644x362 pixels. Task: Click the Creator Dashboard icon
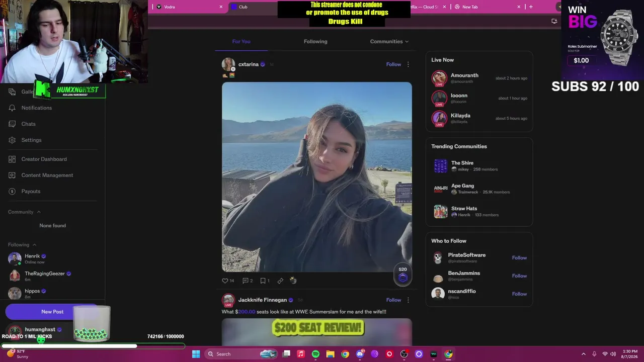[12, 159]
